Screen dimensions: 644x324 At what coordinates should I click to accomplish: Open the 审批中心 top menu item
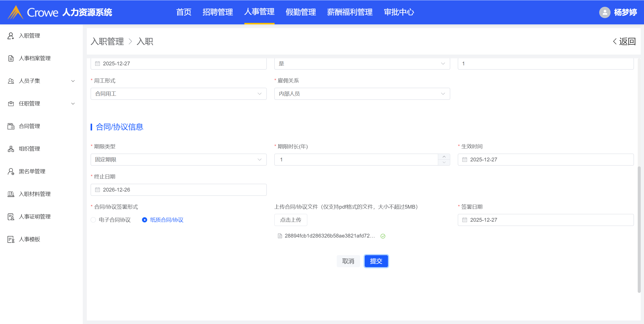(x=399, y=12)
